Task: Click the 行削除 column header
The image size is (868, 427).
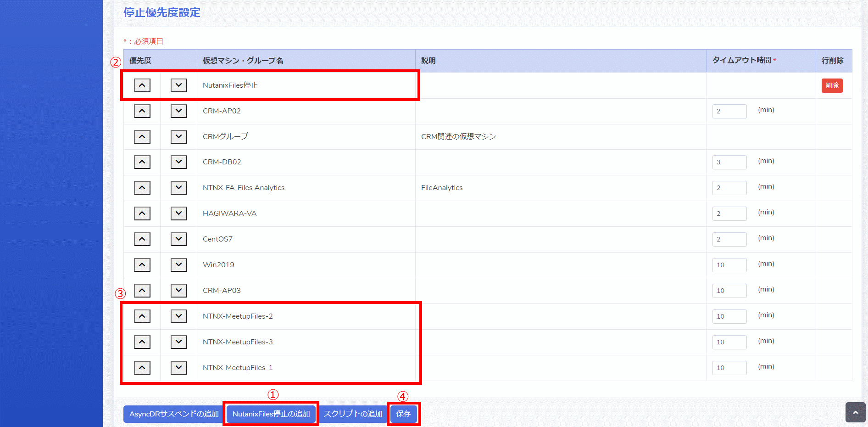Action: (x=834, y=61)
